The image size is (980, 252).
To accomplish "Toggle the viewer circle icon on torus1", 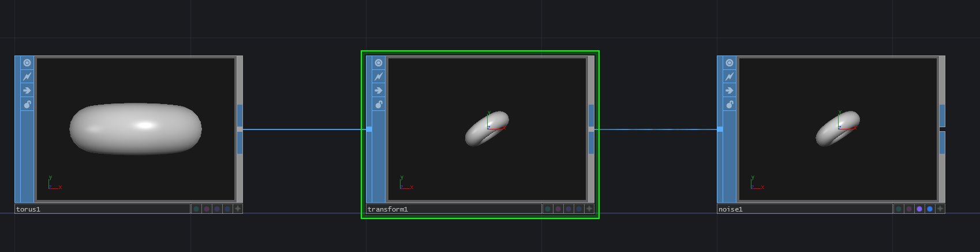I will tap(27, 62).
